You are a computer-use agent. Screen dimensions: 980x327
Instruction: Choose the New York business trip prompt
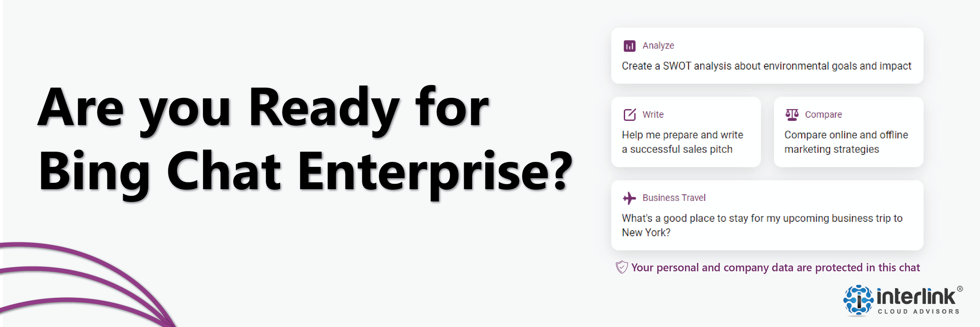(762, 225)
